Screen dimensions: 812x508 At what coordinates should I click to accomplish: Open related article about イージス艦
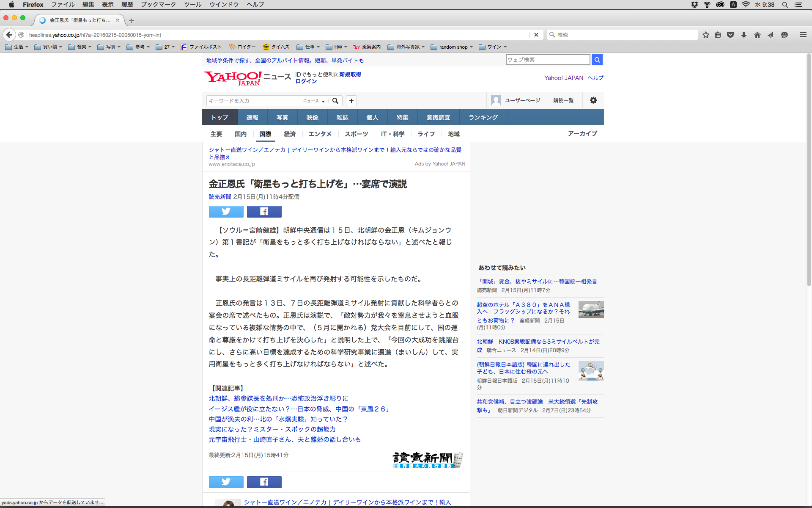299,409
